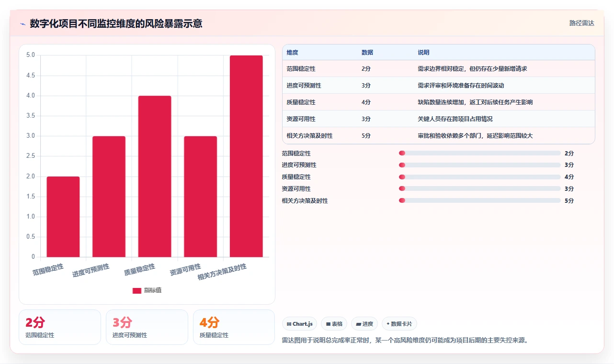Click description 需求评审和环境准备存在时间波动
The image size is (614, 364).
pyautogui.click(x=461, y=86)
